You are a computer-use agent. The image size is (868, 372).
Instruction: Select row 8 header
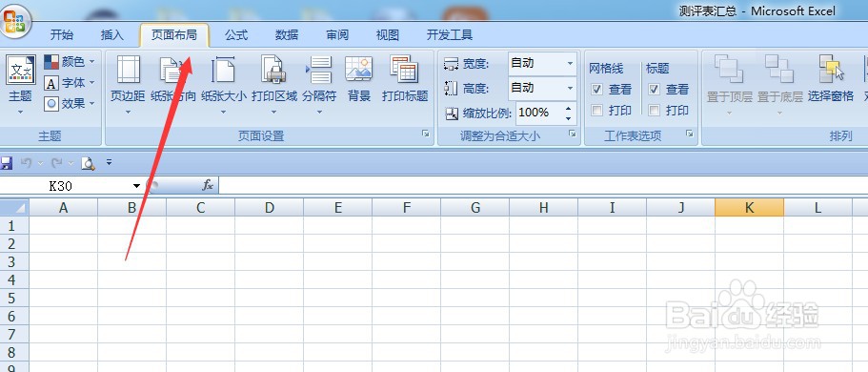tap(14, 353)
